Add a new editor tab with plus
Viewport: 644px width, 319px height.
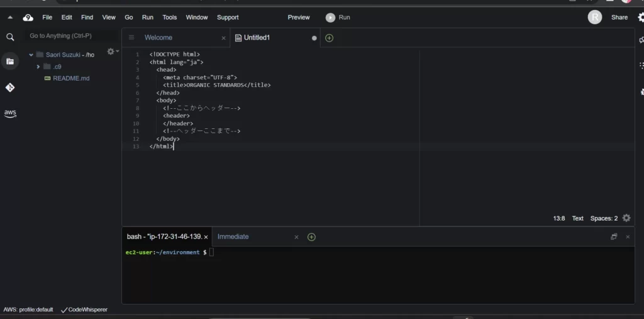click(329, 38)
